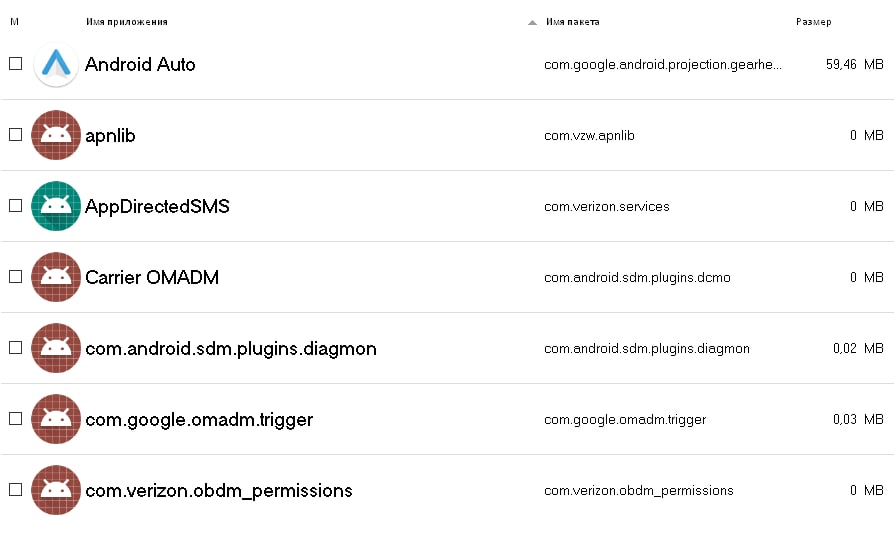Click the teal AppDirectedSMS icon

(x=56, y=206)
